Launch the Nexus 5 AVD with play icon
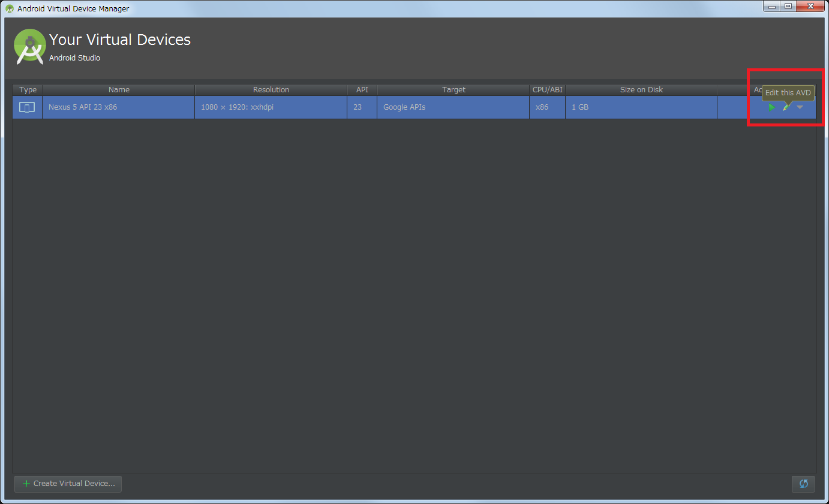829x504 pixels. (x=771, y=107)
